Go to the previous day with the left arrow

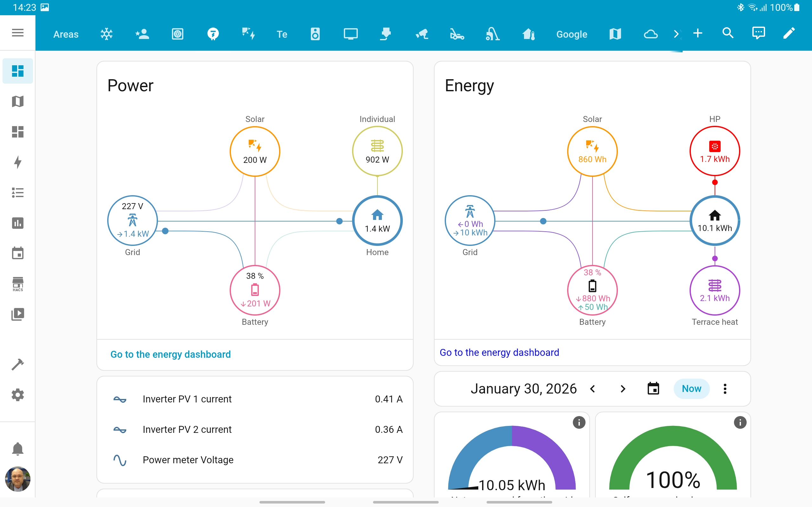592,388
